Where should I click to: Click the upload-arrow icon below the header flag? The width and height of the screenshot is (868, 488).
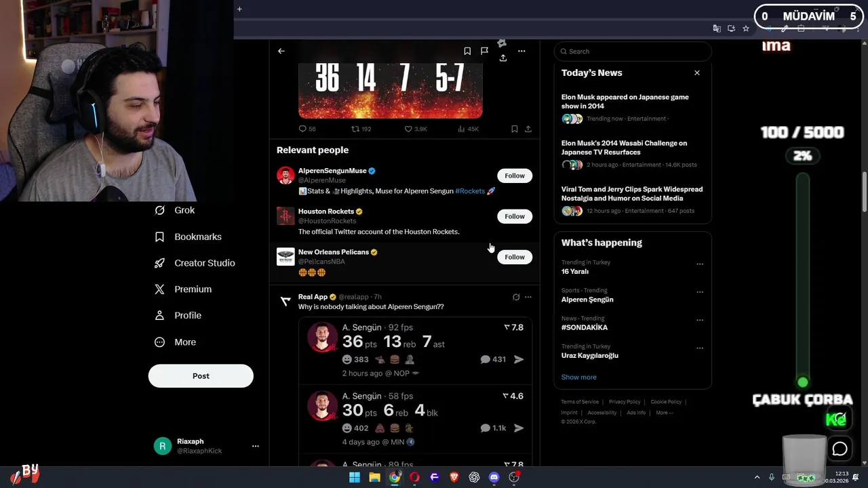tap(503, 58)
